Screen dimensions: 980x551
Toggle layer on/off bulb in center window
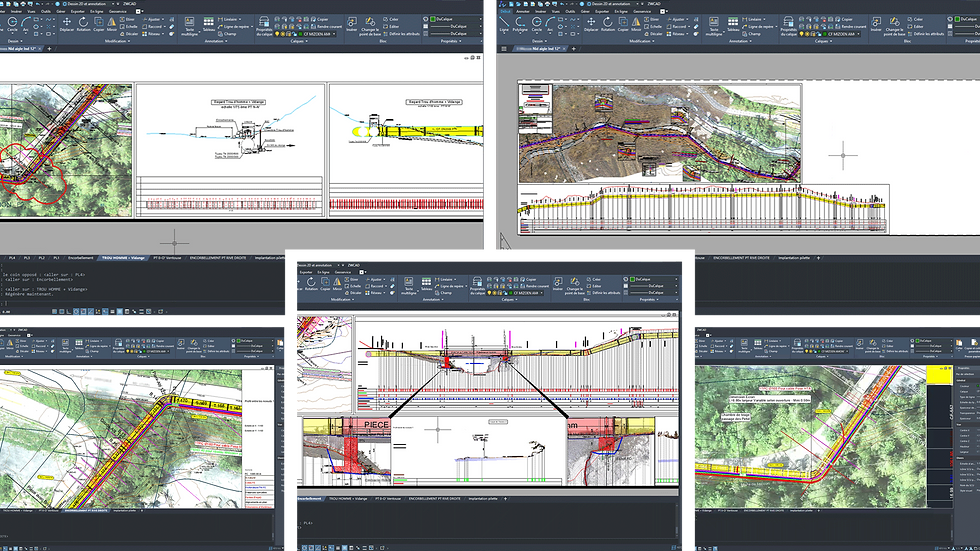tap(489, 292)
